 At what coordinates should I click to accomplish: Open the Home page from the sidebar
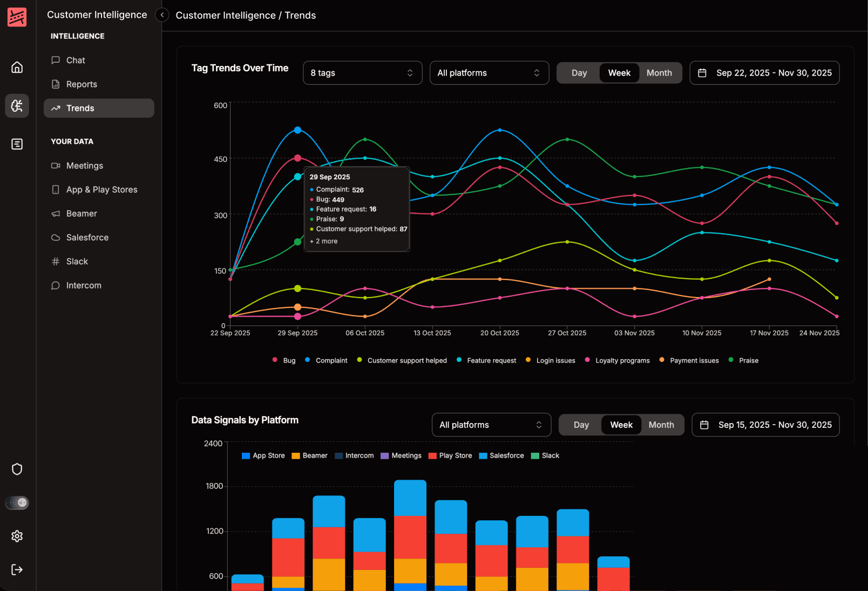[x=17, y=67]
